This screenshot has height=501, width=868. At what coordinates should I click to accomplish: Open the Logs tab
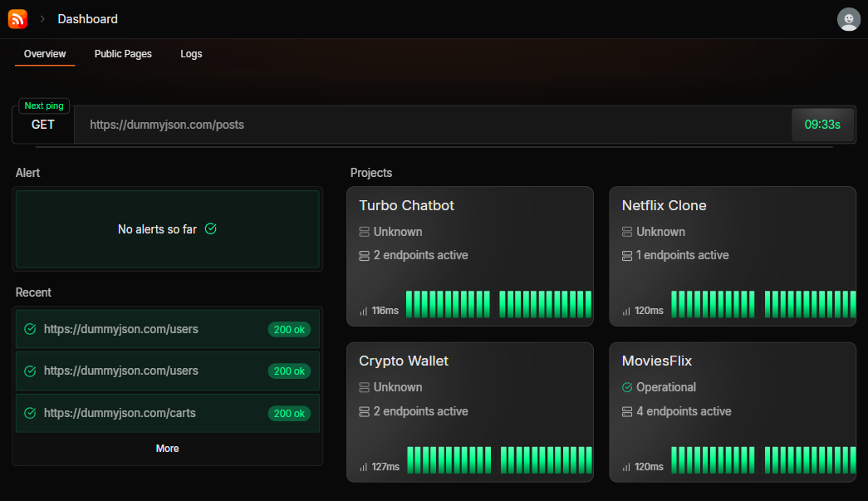click(191, 54)
